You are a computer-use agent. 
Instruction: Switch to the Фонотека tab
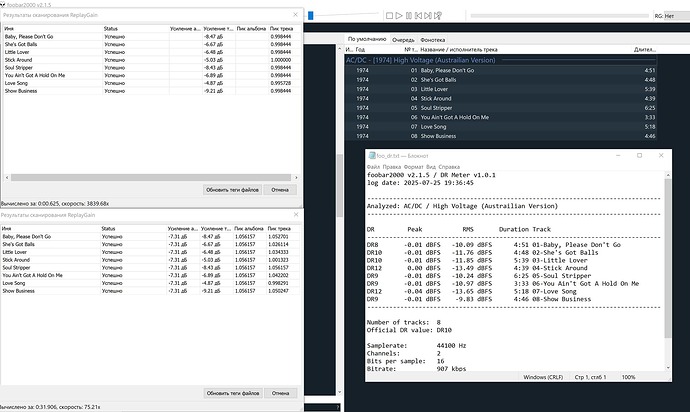pyautogui.click(x=433, y=40)
